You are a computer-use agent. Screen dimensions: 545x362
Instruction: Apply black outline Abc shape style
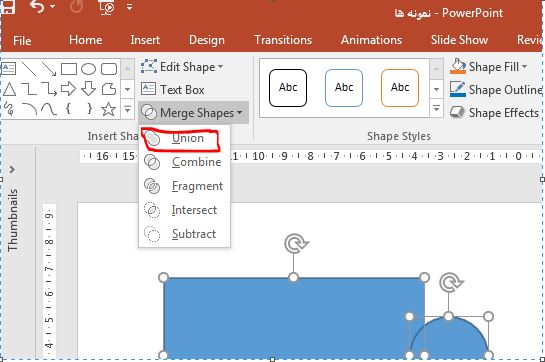click(288, 88)
